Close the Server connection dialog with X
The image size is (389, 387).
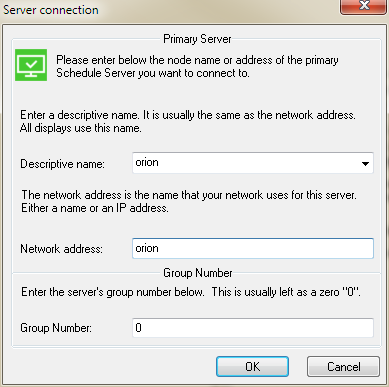pos(363,7)
